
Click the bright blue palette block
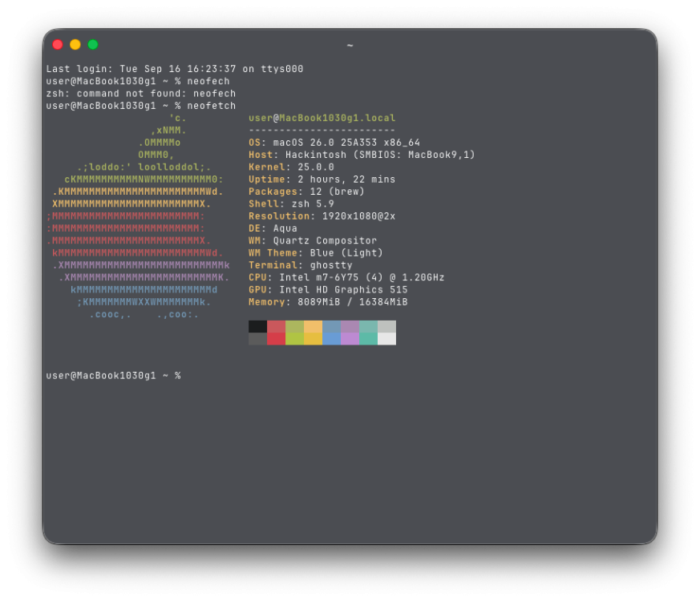click(x=331, y=339)
